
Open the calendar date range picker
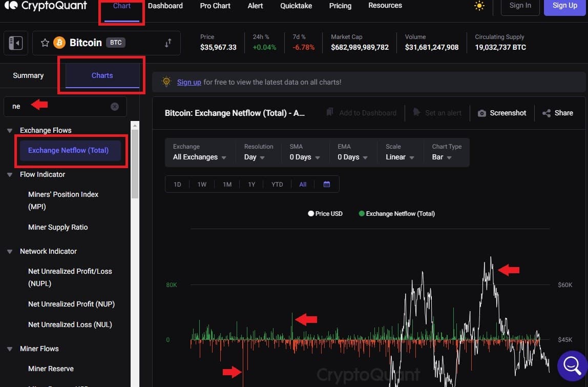[327, 185]
